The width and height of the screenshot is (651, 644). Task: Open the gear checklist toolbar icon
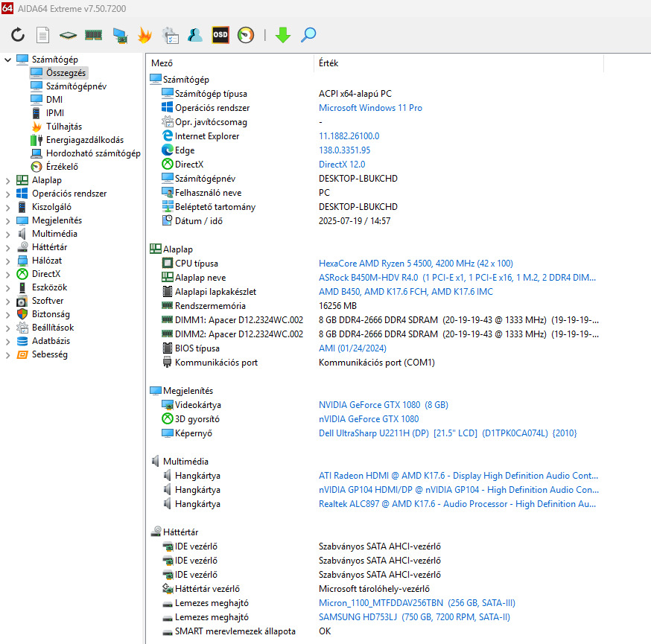tap(171, 35)
